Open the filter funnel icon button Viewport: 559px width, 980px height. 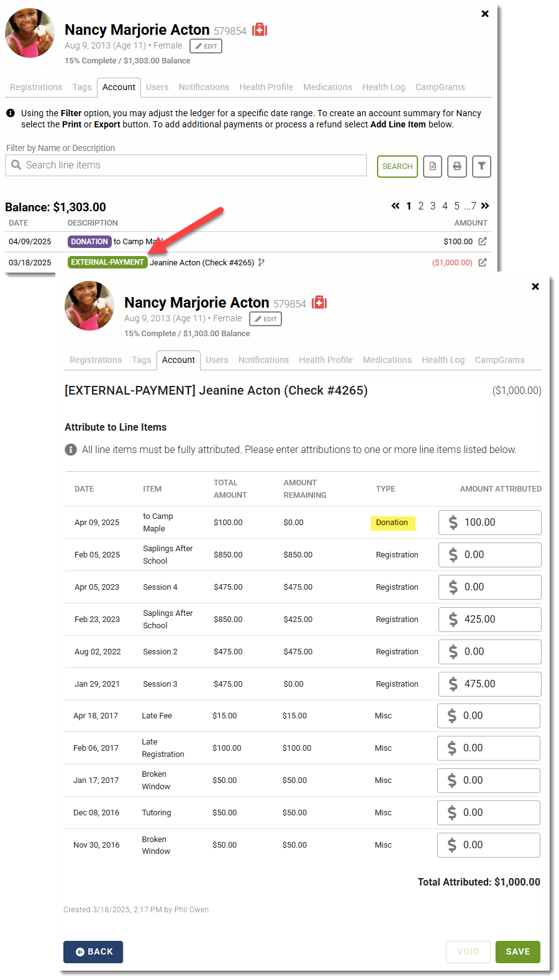click(481, 167)
